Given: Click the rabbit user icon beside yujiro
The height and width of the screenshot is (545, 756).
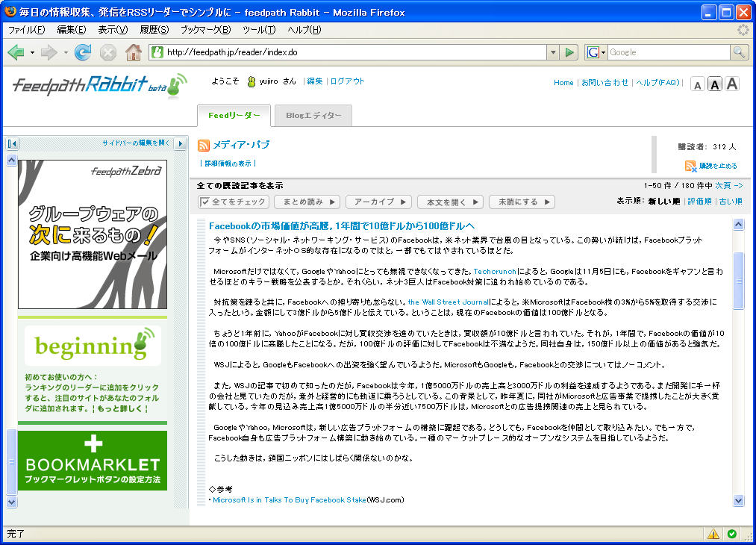Looking at the screenshot, I should [x=252, y=81].
